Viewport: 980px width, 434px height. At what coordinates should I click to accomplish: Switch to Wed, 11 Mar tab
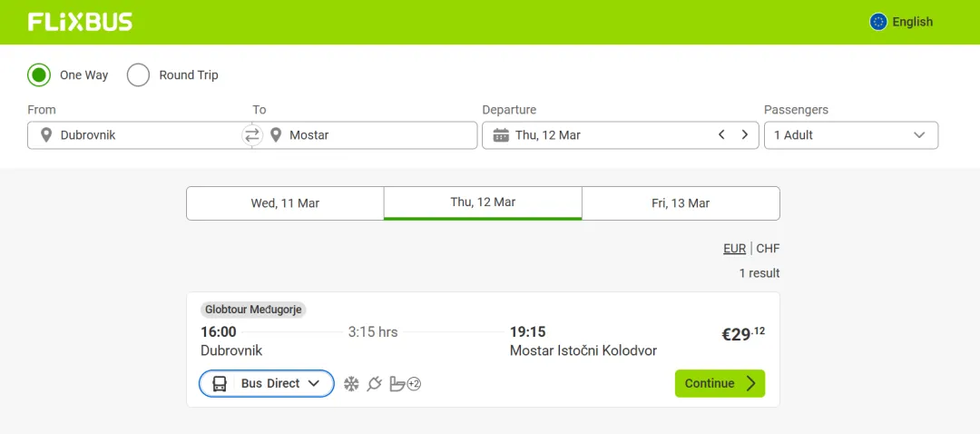pyautogui.click(x=285, y=203)
